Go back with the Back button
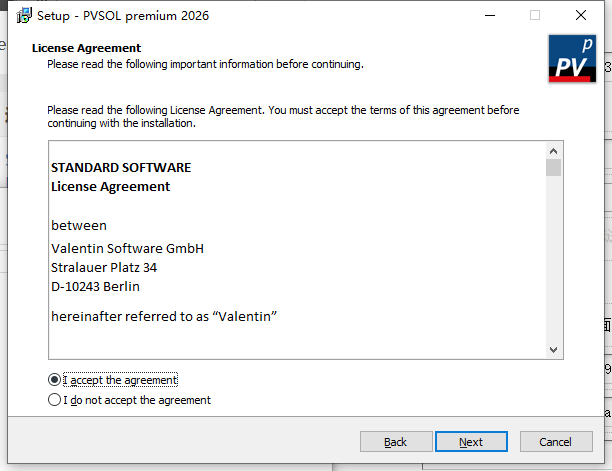The width and height of the screenshot is (612, 471). click(395, 442)
